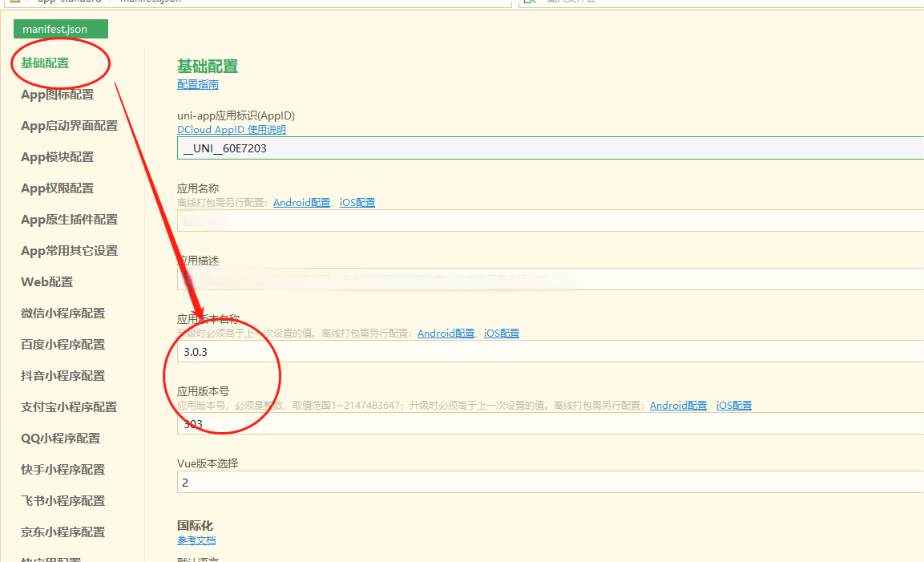
Task: Click the 应用描述 text field
Action: [550, 279]
